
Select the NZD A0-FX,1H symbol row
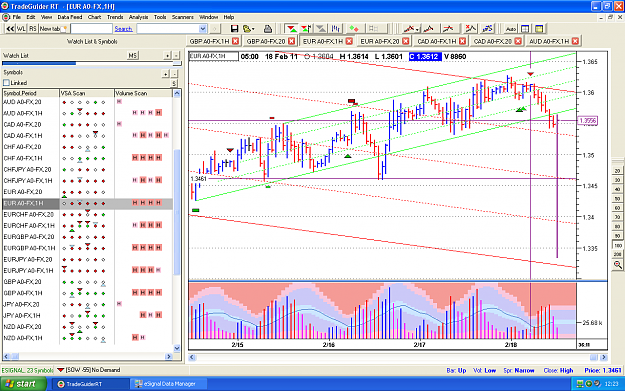[x=87, y=338]
